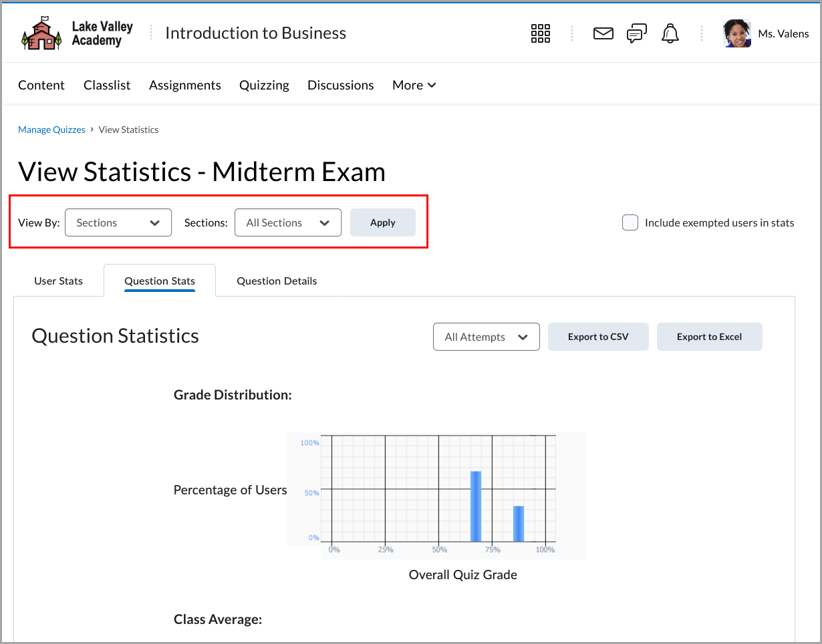Open the message alerts envelope icon
This screenshot has width=822, height=644.
point(603,33)
